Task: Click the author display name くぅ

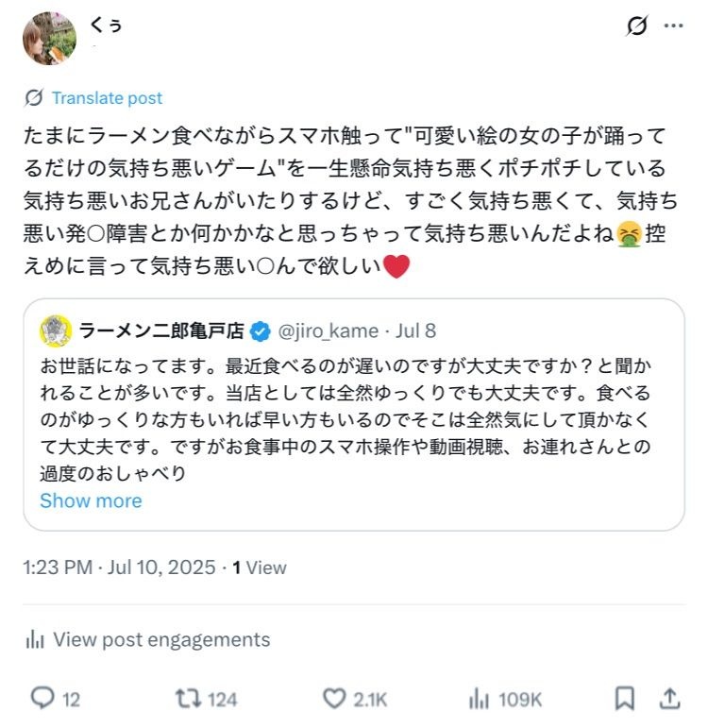Action: (x=105, y=25)
